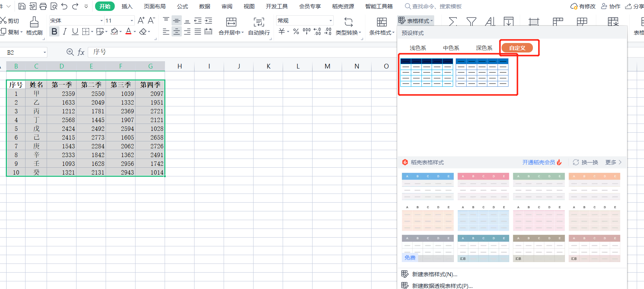Click the Type Conversion (类型转换) icon
Viewport: 644px width, 289px height.
348,23
